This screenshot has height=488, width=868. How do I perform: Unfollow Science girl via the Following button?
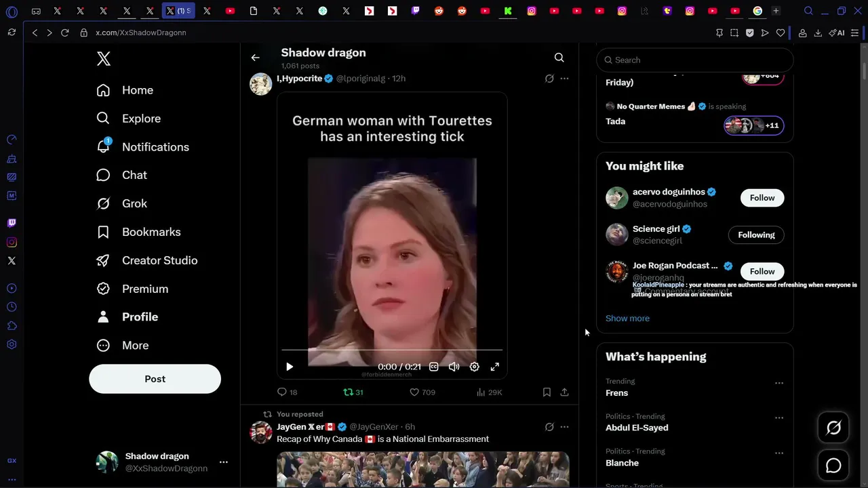(x=756, y=235)
